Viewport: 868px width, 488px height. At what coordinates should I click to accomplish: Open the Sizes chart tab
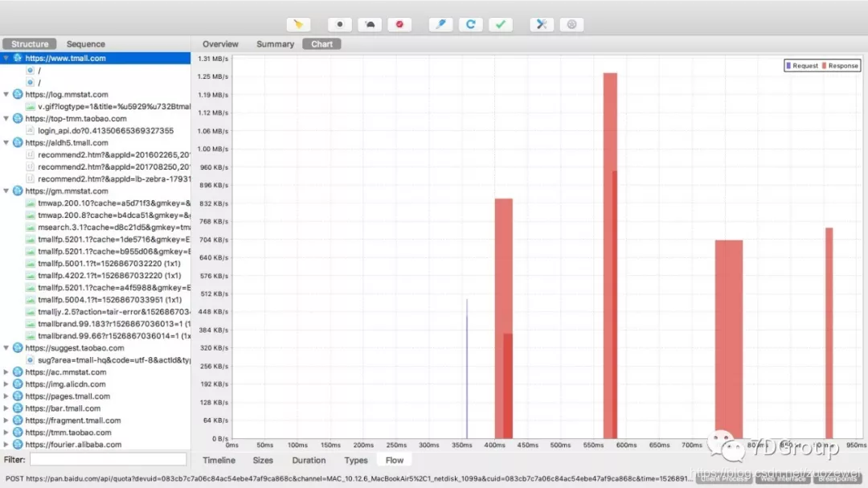pos(263,461)
